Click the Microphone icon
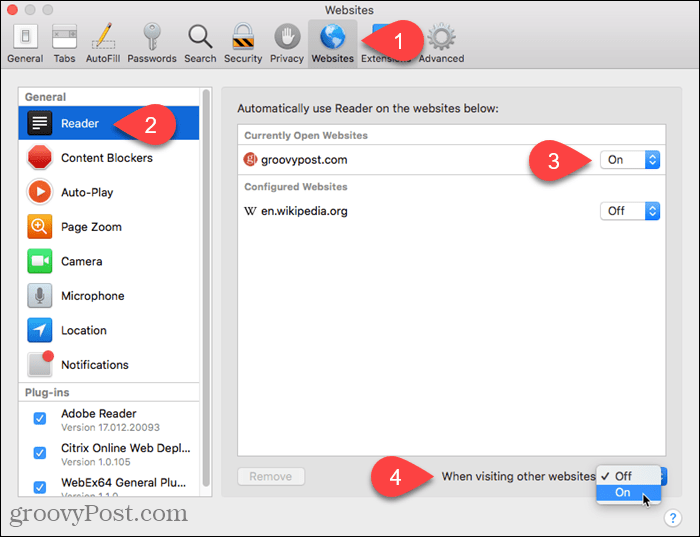The height and width of the screenshot is (537, 700). (x=40, y=296)
